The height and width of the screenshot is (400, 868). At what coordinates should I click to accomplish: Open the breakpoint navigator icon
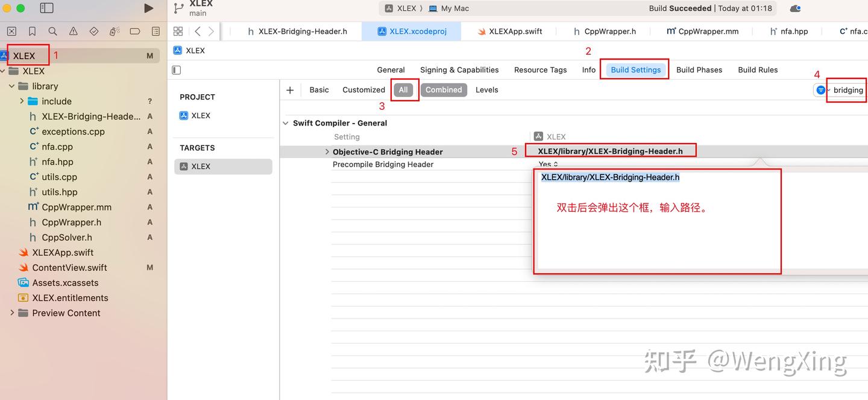(135, 31)
